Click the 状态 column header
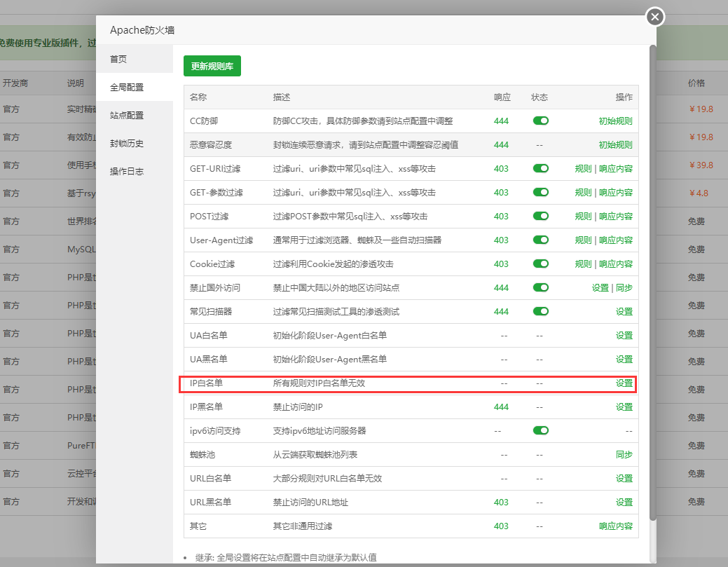 [x=540, y=97]
